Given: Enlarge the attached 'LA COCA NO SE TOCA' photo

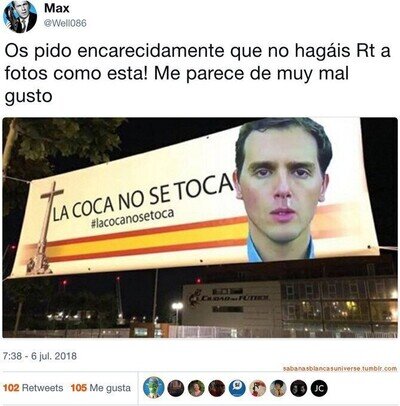Looking at the screenshot, I should [x=200, y=228].
